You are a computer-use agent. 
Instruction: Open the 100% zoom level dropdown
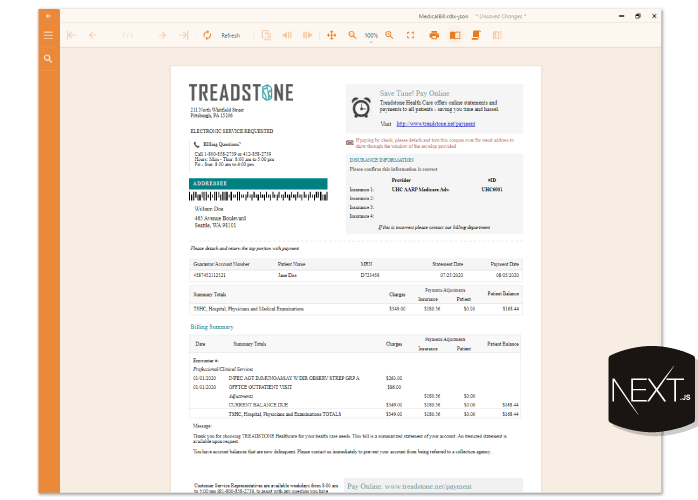[x=371, y=36]
